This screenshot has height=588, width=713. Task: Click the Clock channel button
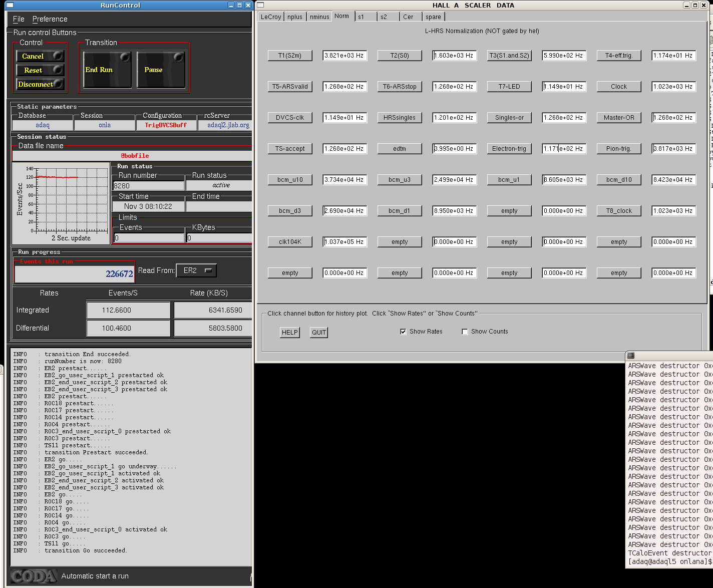(x=619, y=87)
